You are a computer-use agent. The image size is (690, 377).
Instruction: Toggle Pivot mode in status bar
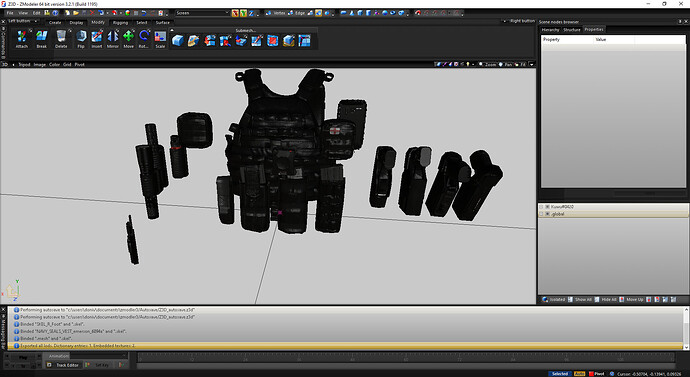[596, 373]
